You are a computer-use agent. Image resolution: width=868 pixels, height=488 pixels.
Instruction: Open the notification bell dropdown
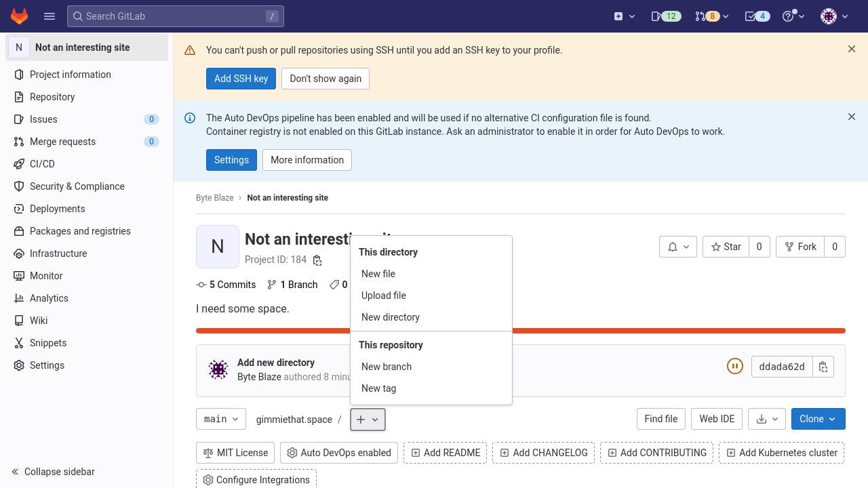[678, 247]
